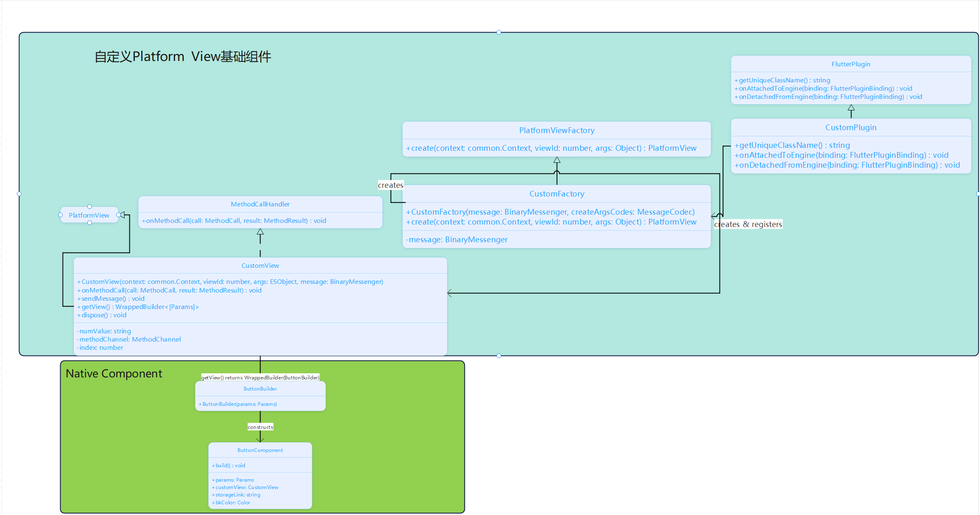This screenshot has width=980, height=515.
Task: Select the 'creates' connector label
Action: 390,185
